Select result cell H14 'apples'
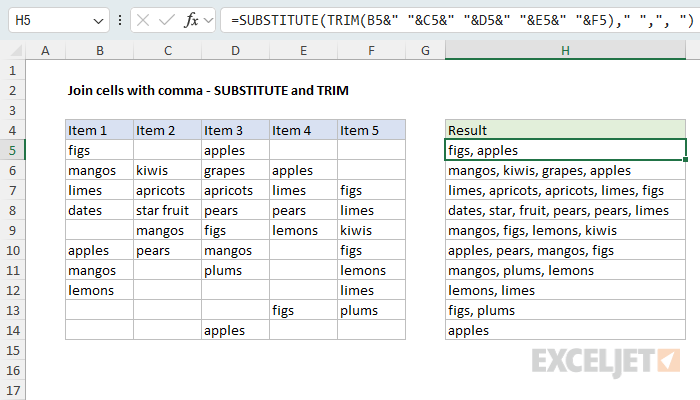Image resolution: width=700 pixels, height=400 pixels. [x=565, y=330]
